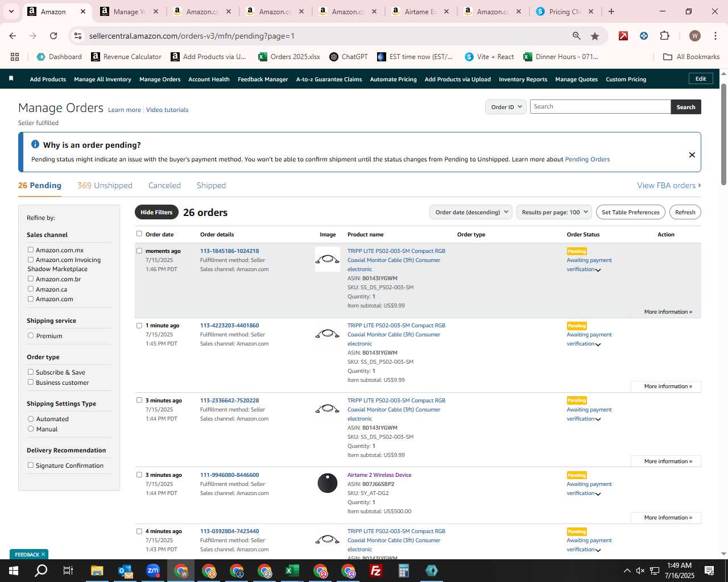Open Calculator from the taskbar
The image size is (728, 582).
point(404,571)
